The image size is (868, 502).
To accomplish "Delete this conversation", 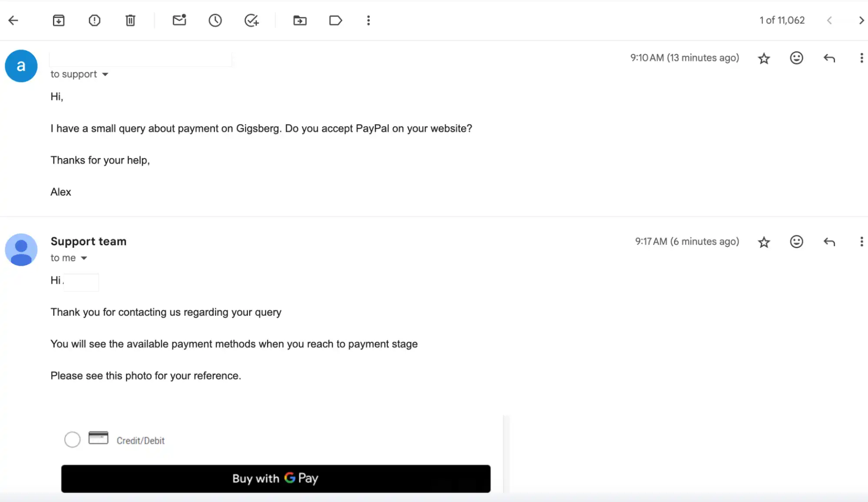I will coord(130,20).
